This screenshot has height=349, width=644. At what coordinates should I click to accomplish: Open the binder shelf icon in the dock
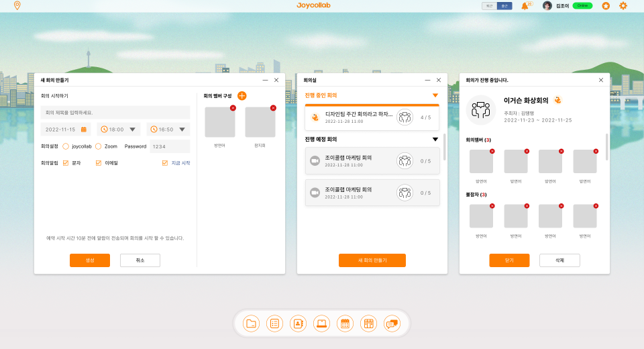[x=368, y=323]
